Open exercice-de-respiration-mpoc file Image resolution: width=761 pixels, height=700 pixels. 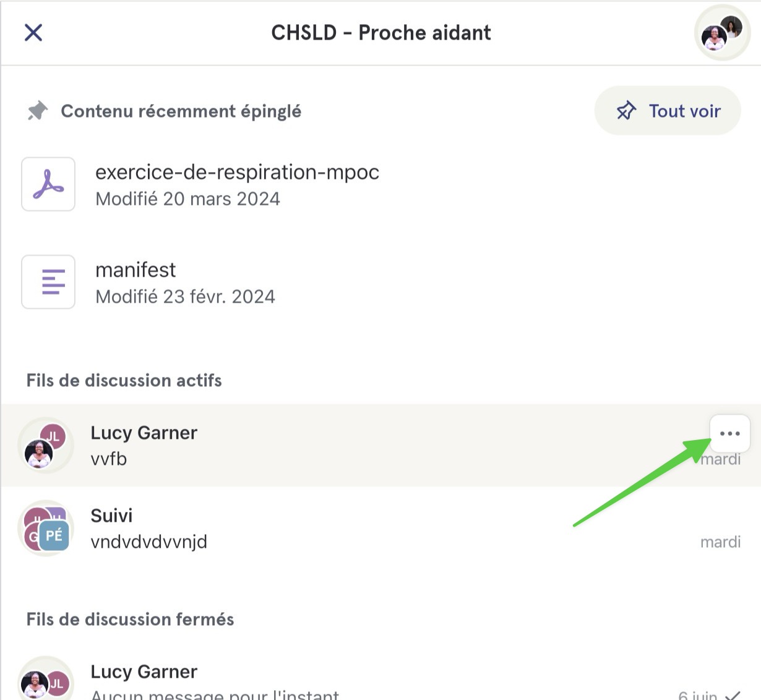pos(380,184)
